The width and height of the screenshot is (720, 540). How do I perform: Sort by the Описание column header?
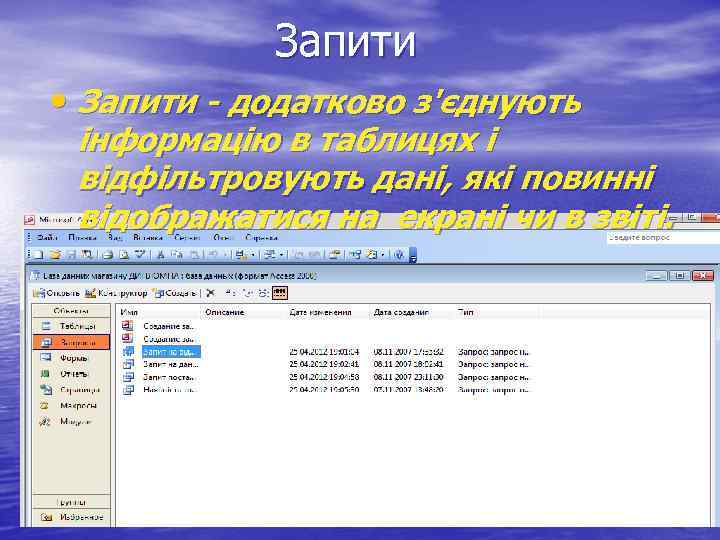tap(243, 312)
